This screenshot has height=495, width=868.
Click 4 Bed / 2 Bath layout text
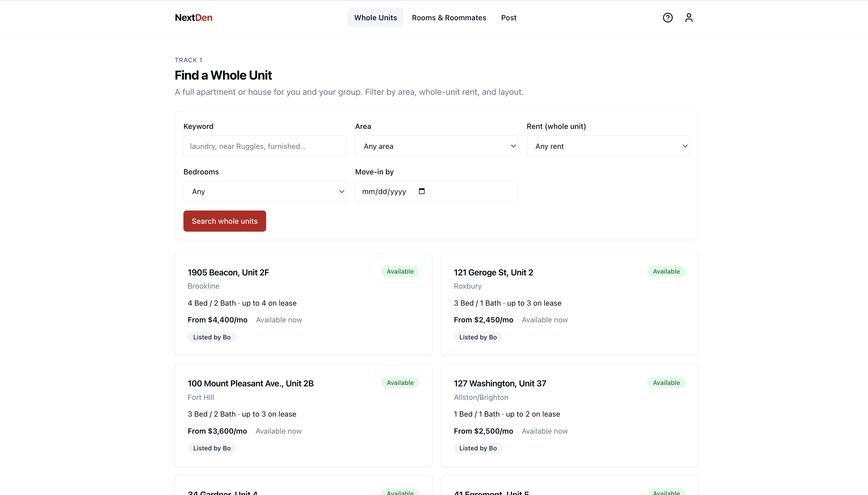click(211, 303)
